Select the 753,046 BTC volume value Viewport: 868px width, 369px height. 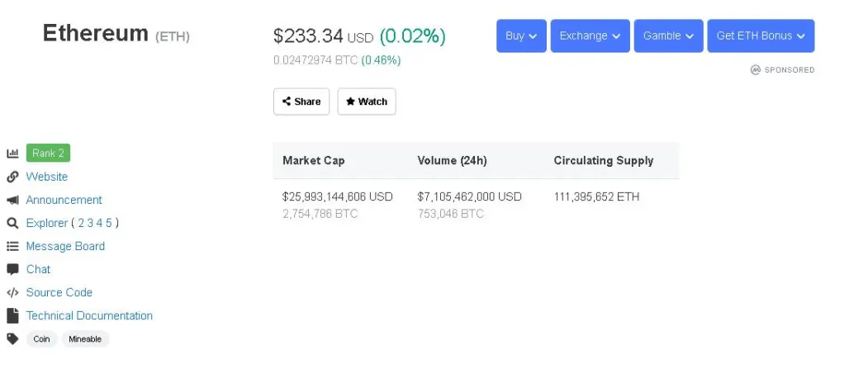(451, 214)
